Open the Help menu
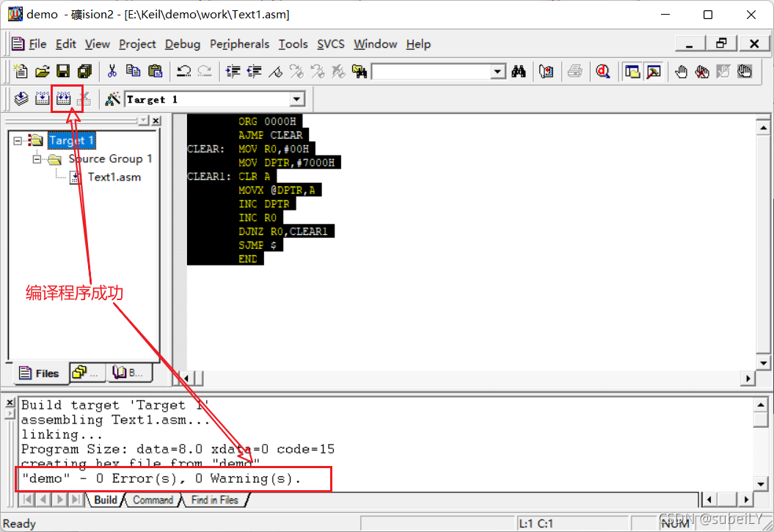The height and width of the screenshot is (532, 774). (419, 45)
